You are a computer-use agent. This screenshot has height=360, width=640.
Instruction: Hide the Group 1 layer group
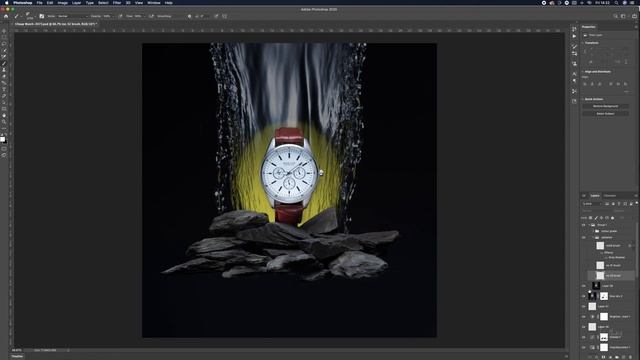[584, 225]
